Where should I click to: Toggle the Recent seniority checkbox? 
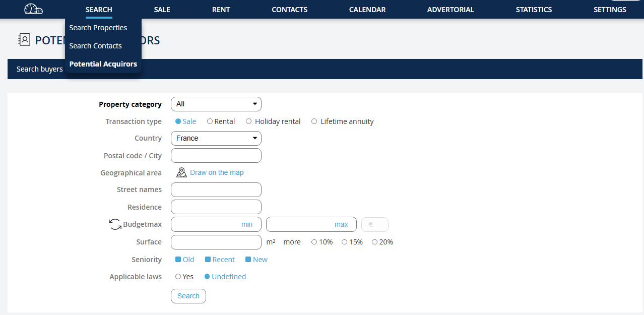click(x=208, y=260)
